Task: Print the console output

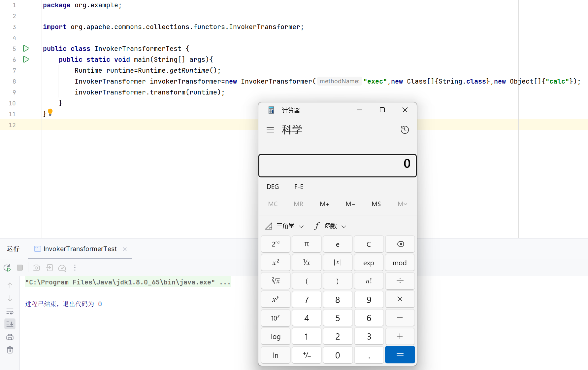Action: pyautogui.click(x=10, y=337)
